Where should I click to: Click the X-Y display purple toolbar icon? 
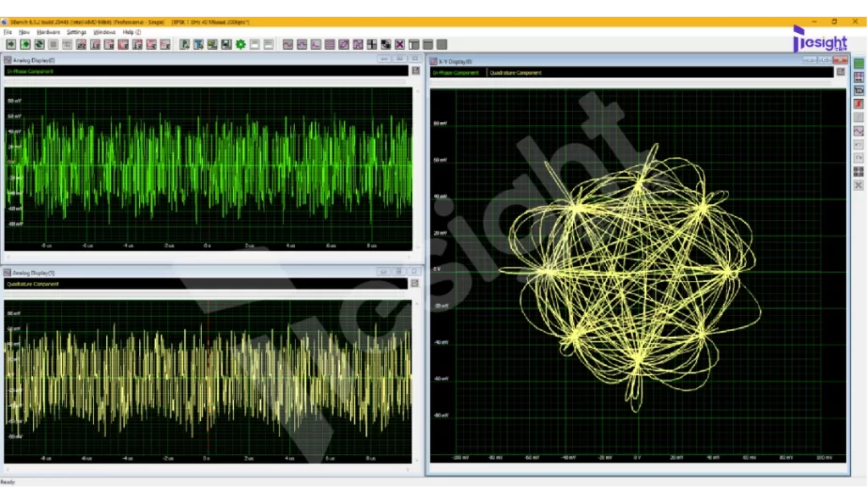tap(359, 44)
